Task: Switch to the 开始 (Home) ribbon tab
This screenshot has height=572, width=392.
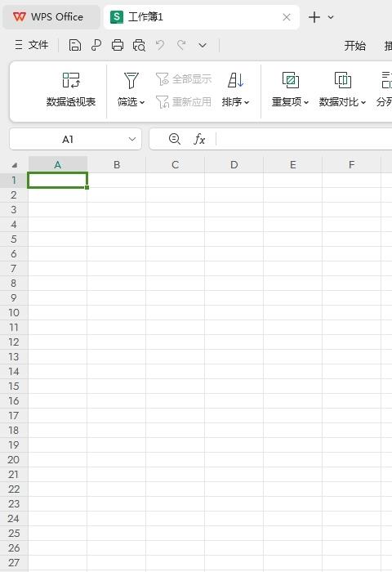Action: 354,46
